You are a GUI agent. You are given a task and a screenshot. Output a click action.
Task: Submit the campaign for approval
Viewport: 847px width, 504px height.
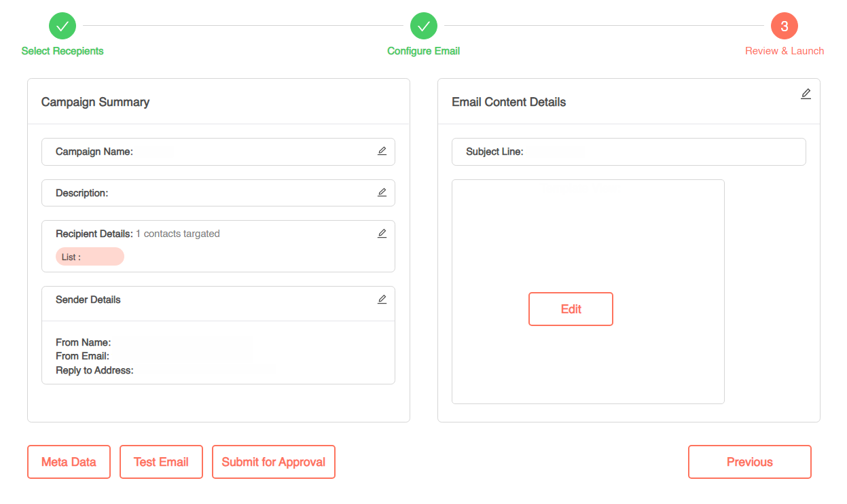coord(273,462)
